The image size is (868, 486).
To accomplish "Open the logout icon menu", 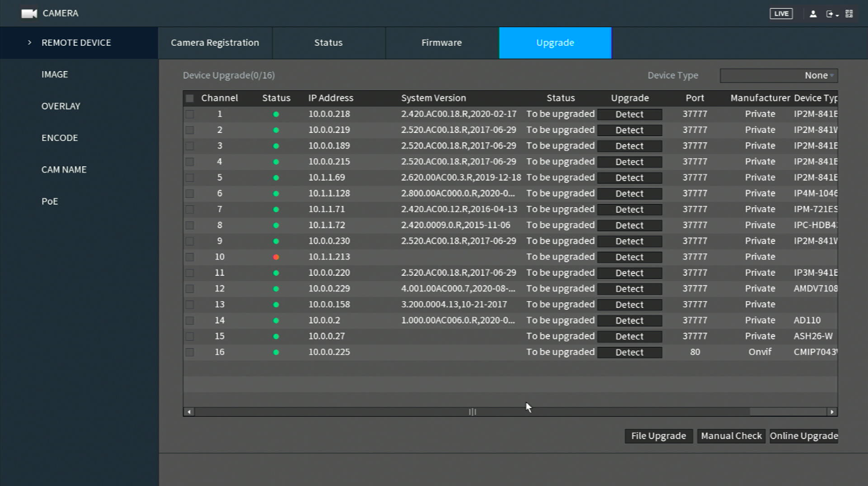I will (832, 14).
